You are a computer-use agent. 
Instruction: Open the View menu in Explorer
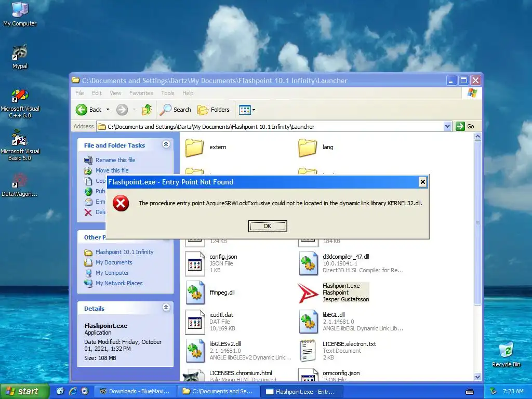tap(115, 93)
